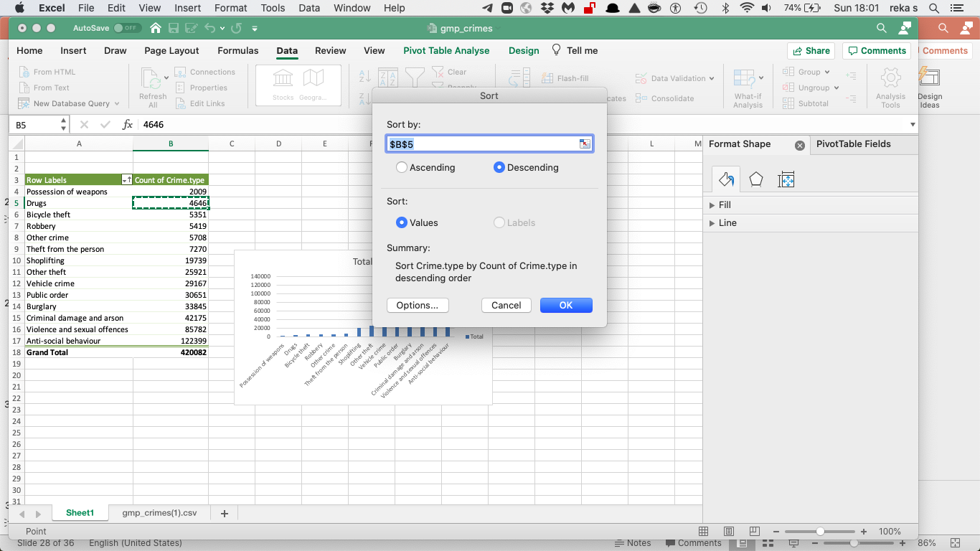This screenshot has width=980, height=551.
Task: Close the Format Shape pane
Action: (800, 145)
